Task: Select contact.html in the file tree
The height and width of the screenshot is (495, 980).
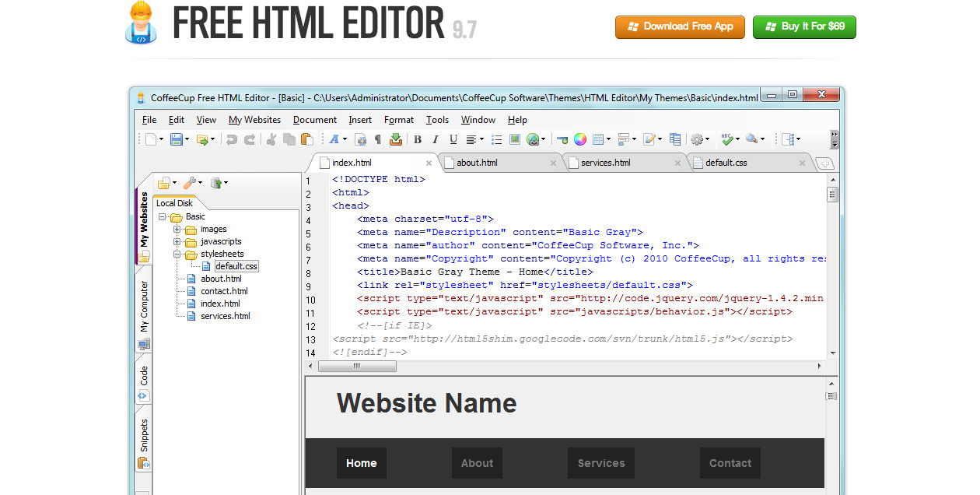Action: pyautogui.click(x=224, y=291)
